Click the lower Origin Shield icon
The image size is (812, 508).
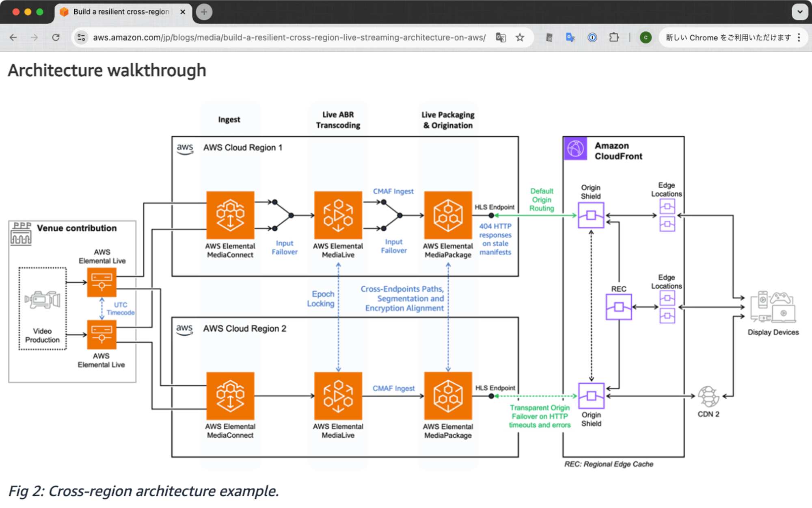(591, 395)
